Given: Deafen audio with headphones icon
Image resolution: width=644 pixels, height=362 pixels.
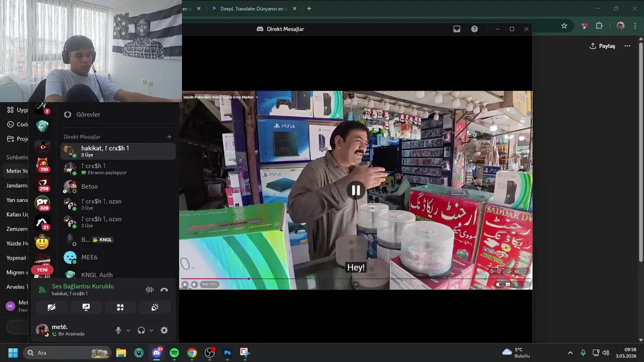Looking at the screenshot, I should (x=141, y=330).
